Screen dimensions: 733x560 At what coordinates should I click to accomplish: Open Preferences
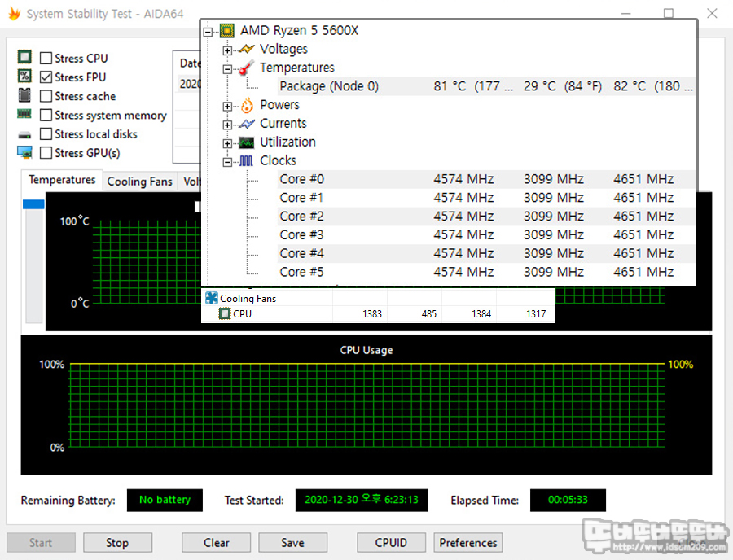[468, 543]
